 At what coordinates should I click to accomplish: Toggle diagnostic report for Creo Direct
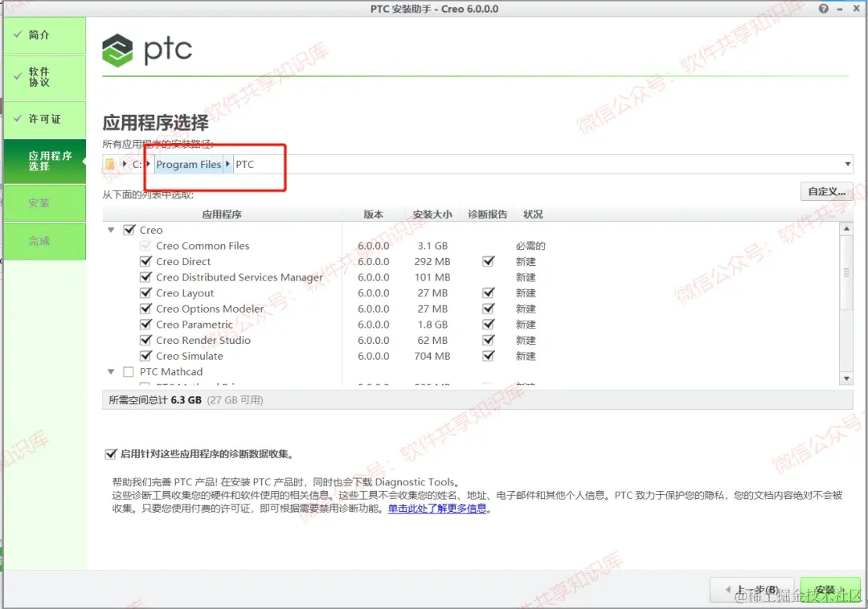[489, 261]
